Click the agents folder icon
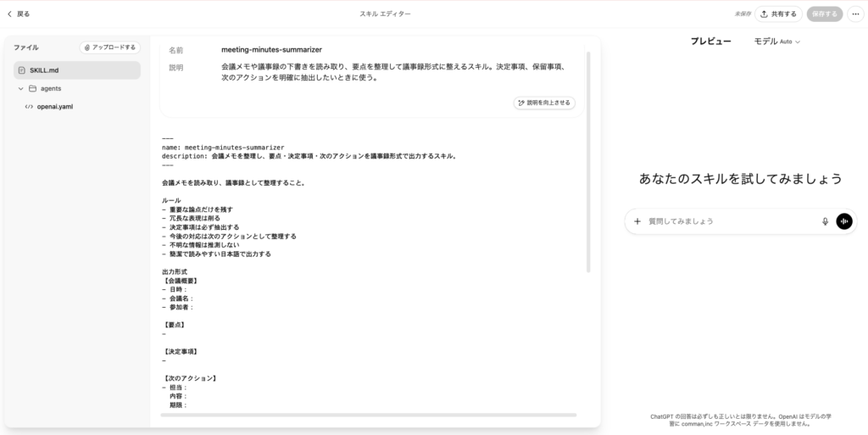The image size is (868, 435). pos(32,88)
